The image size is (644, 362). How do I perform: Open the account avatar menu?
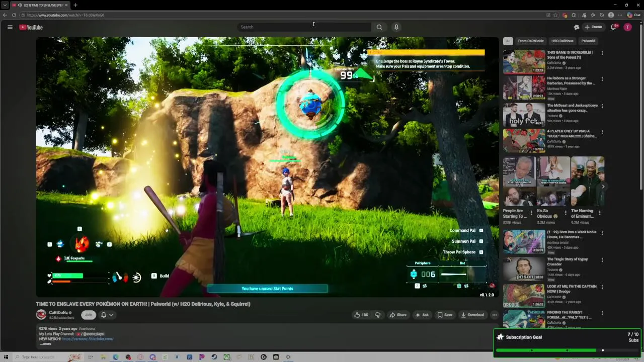(x=627, y=27)
